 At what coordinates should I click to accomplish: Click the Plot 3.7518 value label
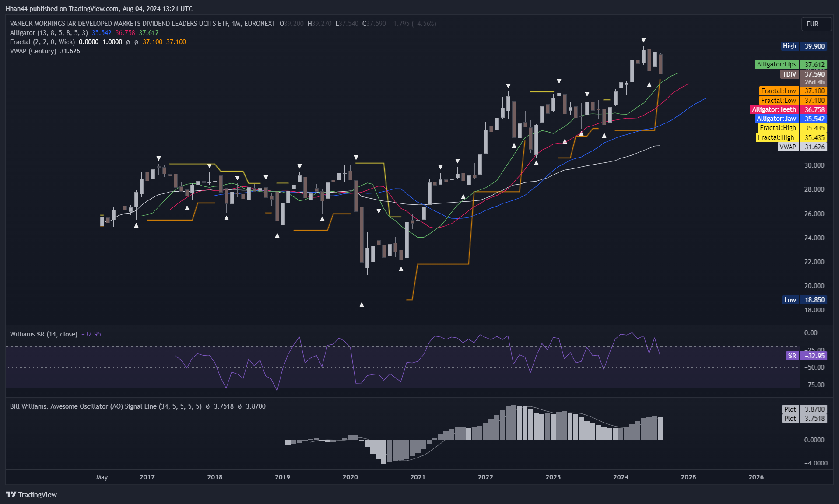tap(804, 418)
